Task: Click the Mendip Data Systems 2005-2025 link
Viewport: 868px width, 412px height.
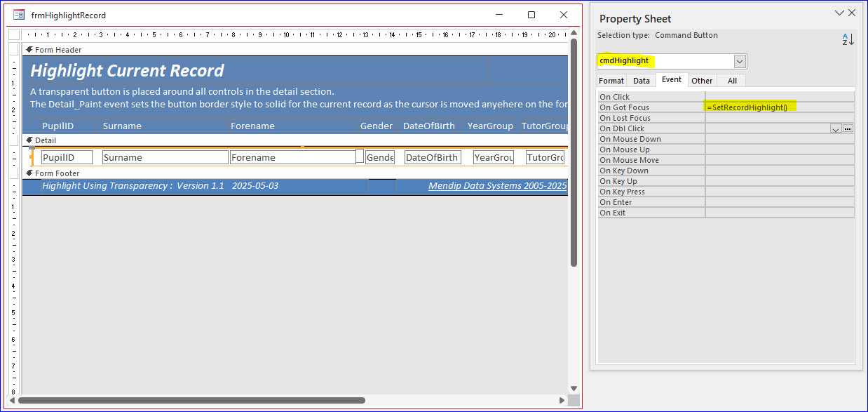Action: (497, 186)
